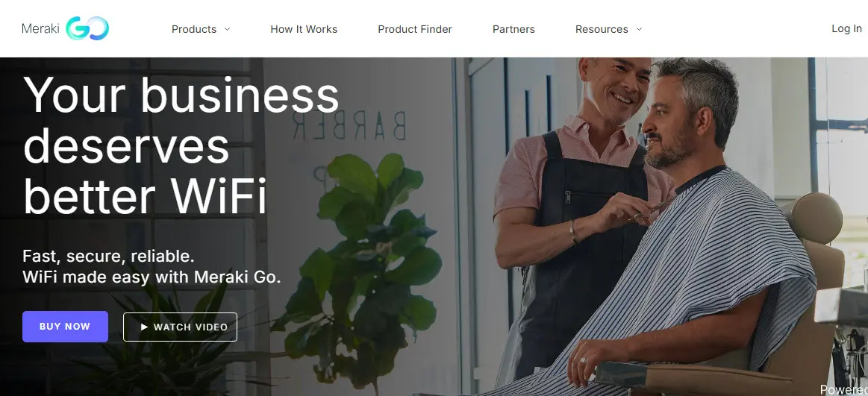This screenshot has width=868, height=396.
Task: Click the play triangle in Watch Video
Action: tap(145, 327)
